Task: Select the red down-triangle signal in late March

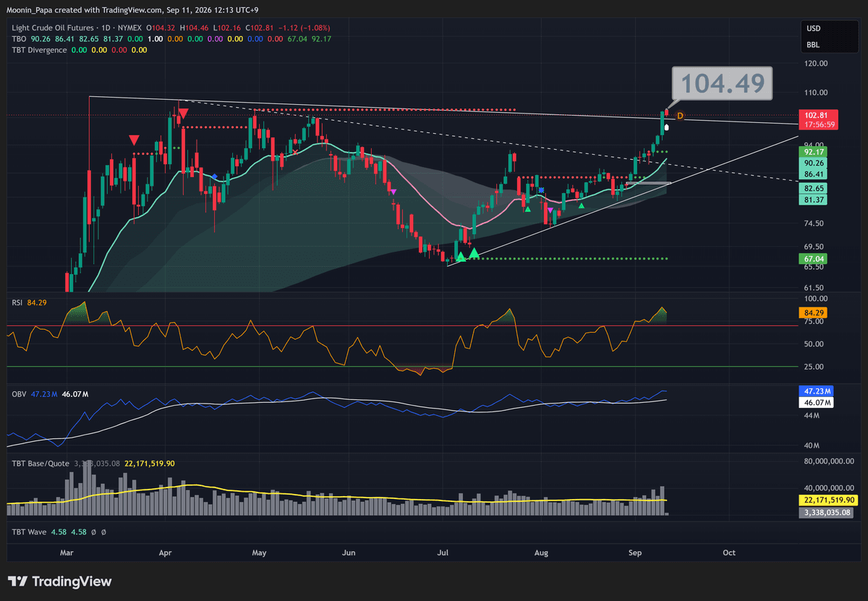Action: 135,140
